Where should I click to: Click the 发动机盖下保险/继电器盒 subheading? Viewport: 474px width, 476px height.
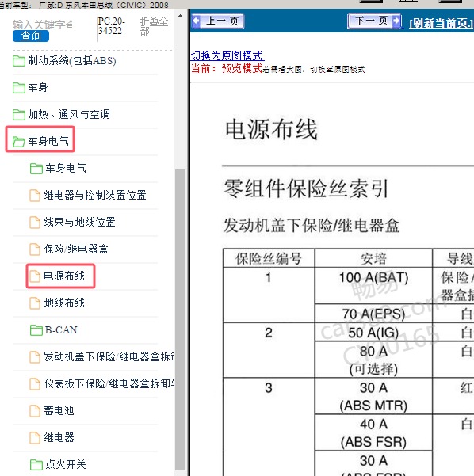312,226
